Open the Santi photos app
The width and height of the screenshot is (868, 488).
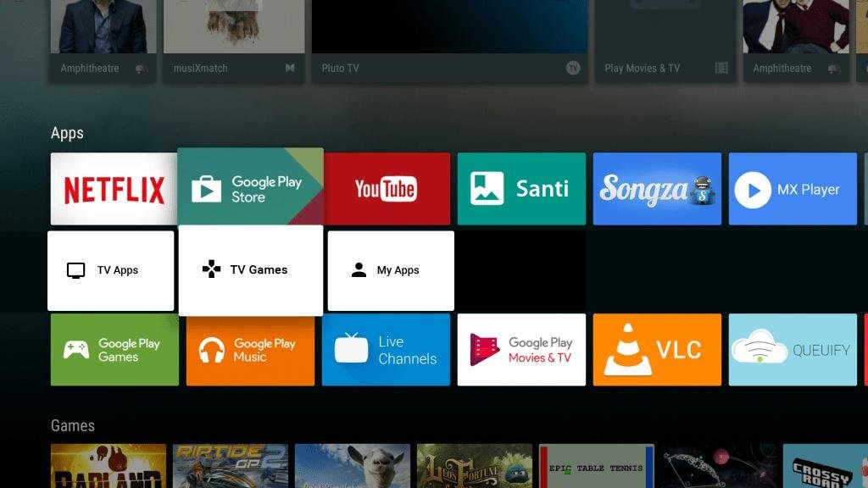click(x=521, y=188)
